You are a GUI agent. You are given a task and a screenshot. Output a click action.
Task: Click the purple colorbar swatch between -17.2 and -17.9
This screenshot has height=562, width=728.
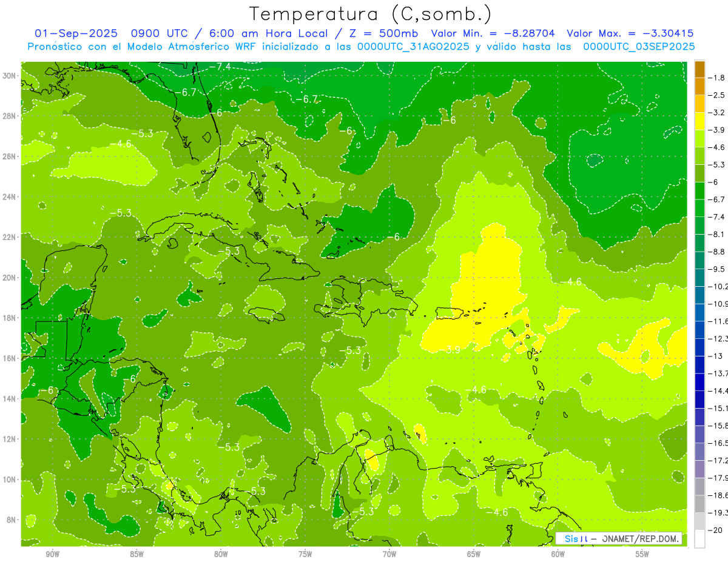click(699, 469)
